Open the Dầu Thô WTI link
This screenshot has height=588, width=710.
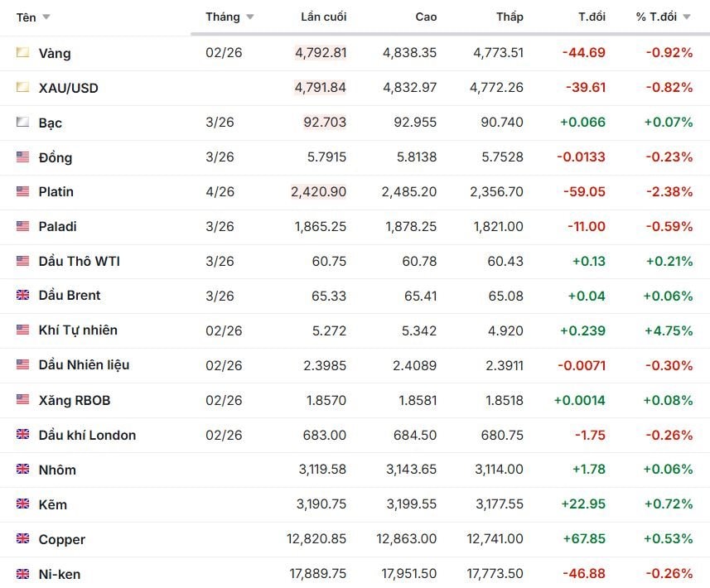click(x=79, y=261)
